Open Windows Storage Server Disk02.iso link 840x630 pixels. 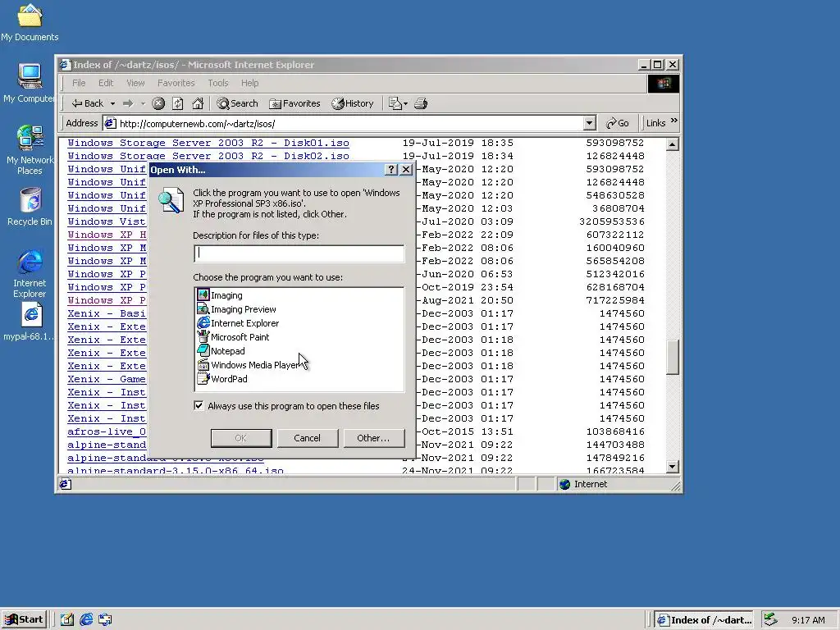pos(208,156)
